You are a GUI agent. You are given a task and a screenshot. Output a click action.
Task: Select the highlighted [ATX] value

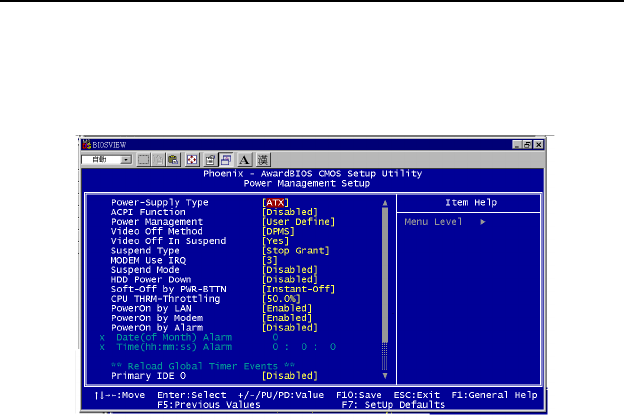click(275, 202)
